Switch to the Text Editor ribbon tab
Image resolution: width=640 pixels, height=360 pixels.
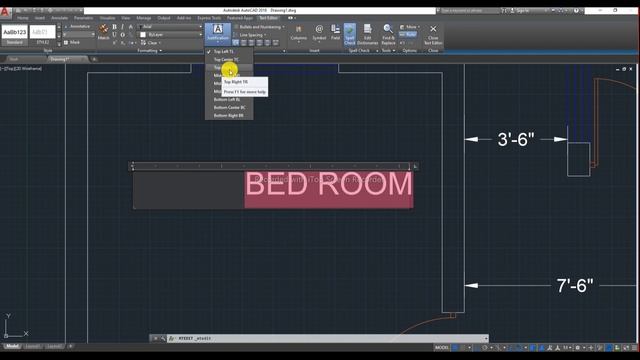pyautogui.click(x=268, y=18)
